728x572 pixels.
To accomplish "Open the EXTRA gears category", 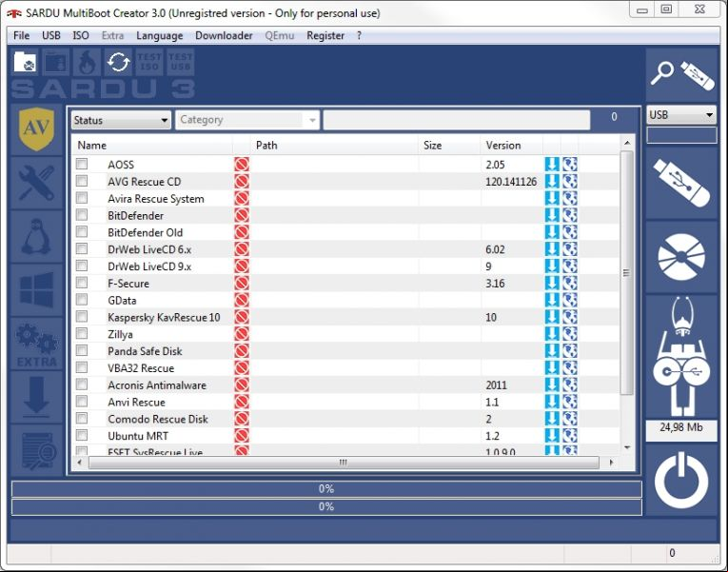I will click(36, 344).
